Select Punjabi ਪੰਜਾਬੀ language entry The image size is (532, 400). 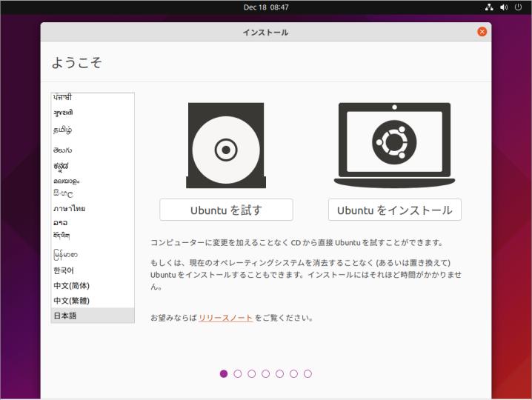pos(93,98)
